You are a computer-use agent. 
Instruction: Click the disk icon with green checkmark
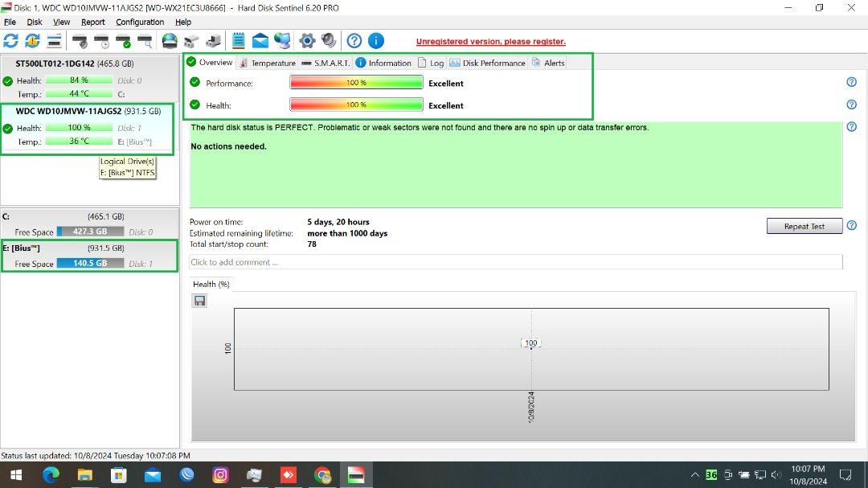pos(124,41)
